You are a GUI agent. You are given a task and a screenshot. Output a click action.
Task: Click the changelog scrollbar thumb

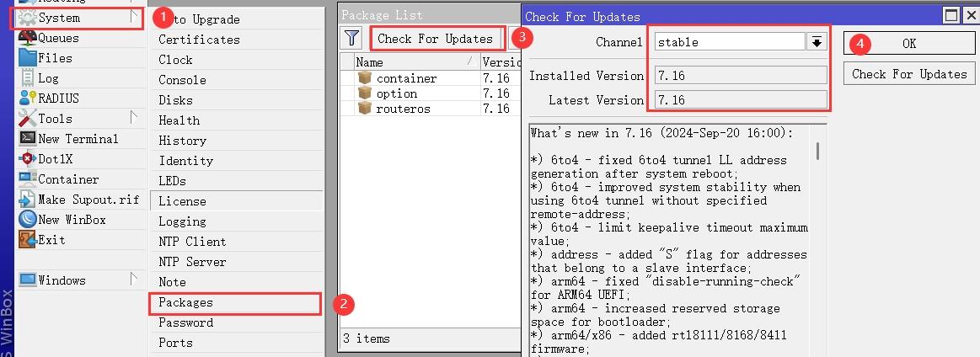click(817, 151)
